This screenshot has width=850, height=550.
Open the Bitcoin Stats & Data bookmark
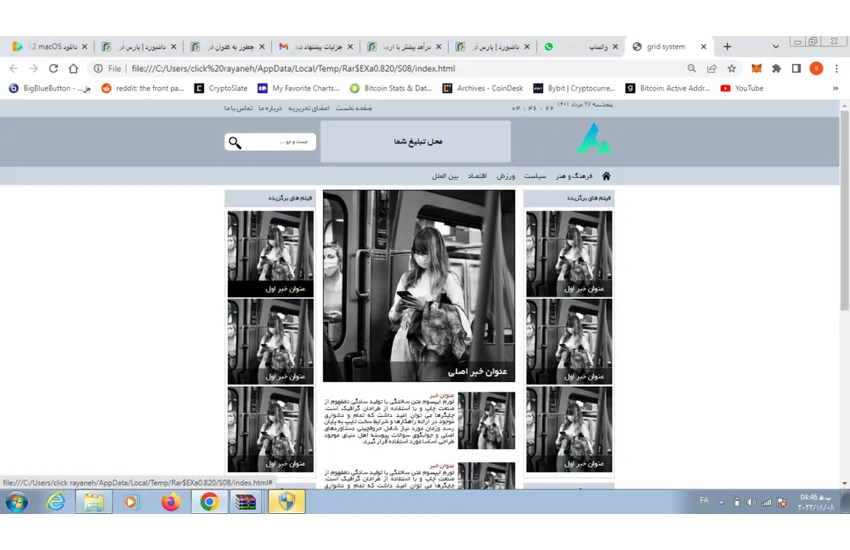click(391, 88)
